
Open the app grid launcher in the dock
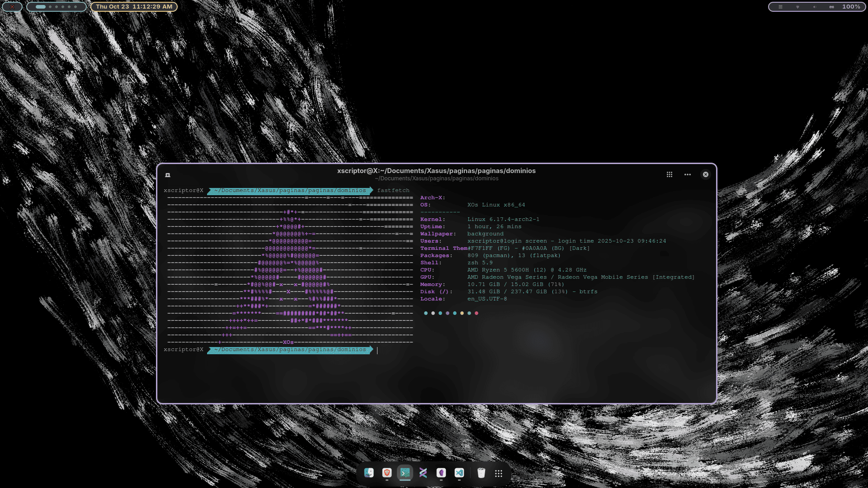pos(499,474)
